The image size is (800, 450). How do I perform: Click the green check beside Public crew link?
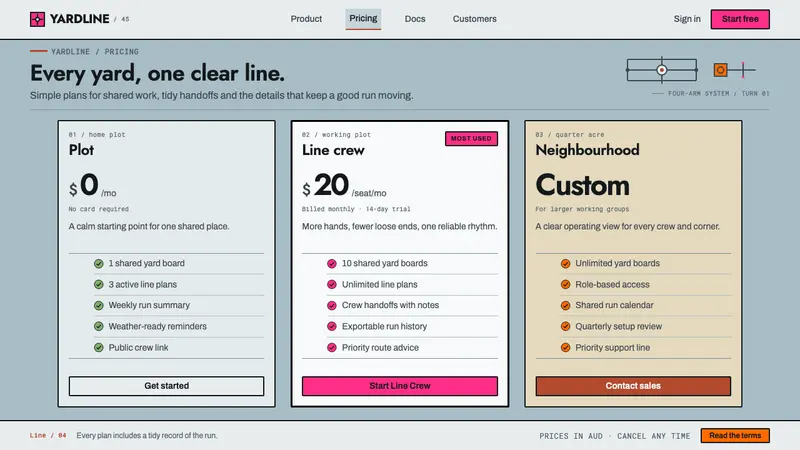(x=98, y=348)
